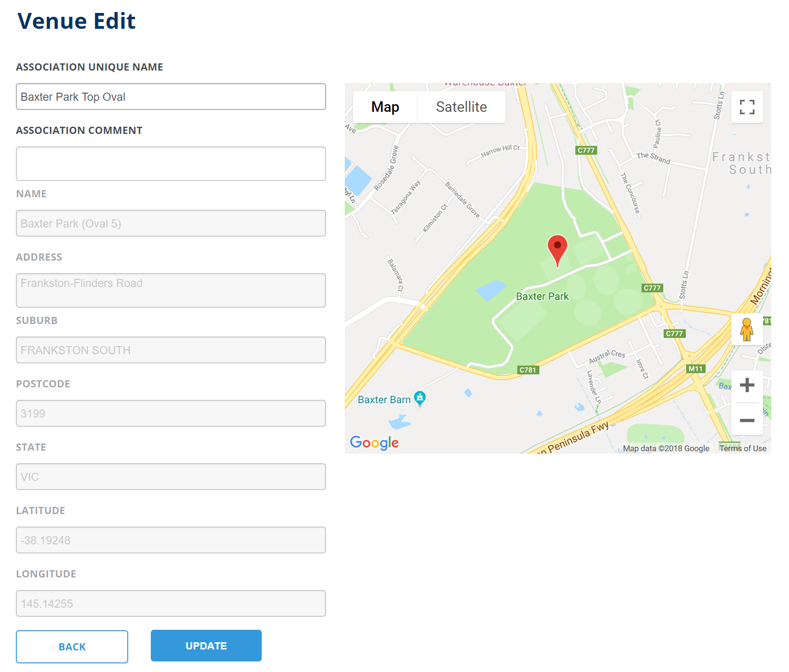Click the BACK button
Image resolution: width=789 pixels, height=672 pixels.
[72, 647]
